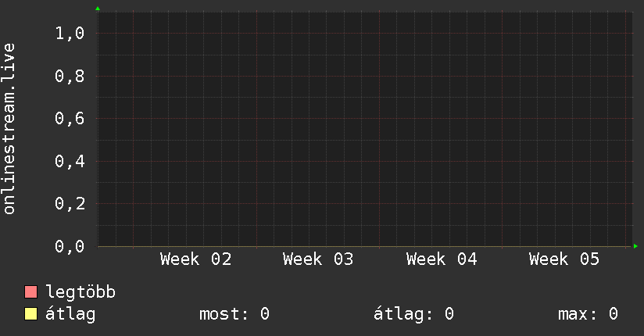Screen dimensions: 644x336
Task: Click the átlag legend label beside yellow swatch
Action: pos(70,315)
